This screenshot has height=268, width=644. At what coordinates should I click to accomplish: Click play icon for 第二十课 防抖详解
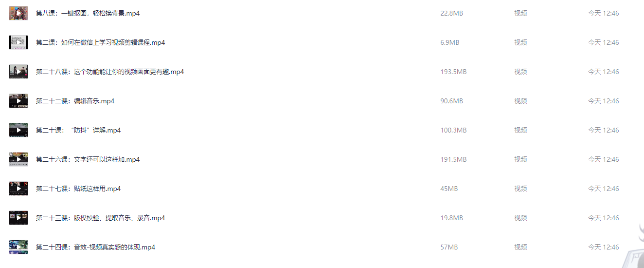click(x=18, y=130)
